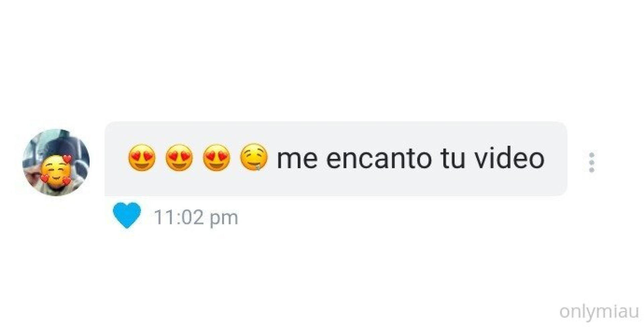
Task: Click the top dot of options icon
Action: pos(592,155)
